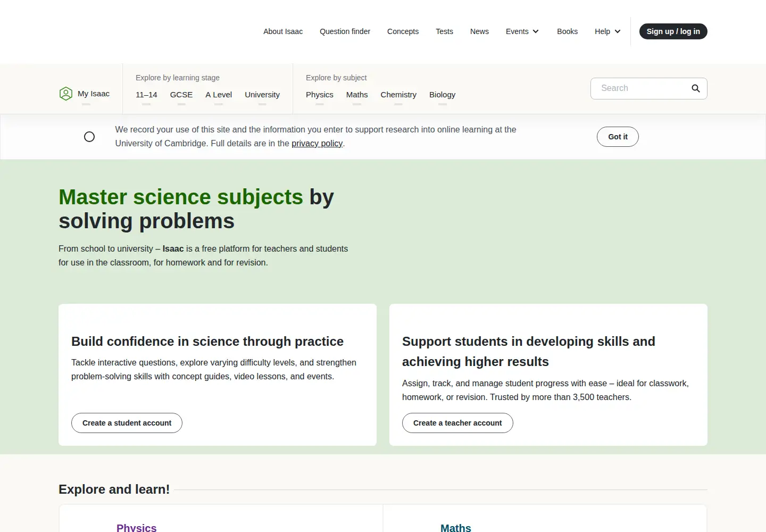Viewport: 766px width, 532px height.
Task: Choose the University learning stage
Action: (262, 95)
